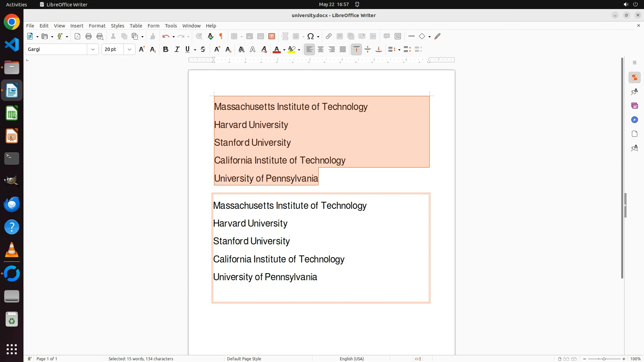
Task: Expand the font size dropdown
Action: [129, 50]
